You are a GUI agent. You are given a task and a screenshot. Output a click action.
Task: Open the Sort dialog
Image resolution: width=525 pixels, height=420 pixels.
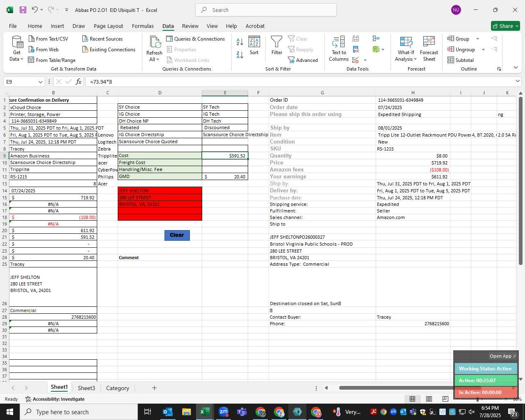point(254,46)
